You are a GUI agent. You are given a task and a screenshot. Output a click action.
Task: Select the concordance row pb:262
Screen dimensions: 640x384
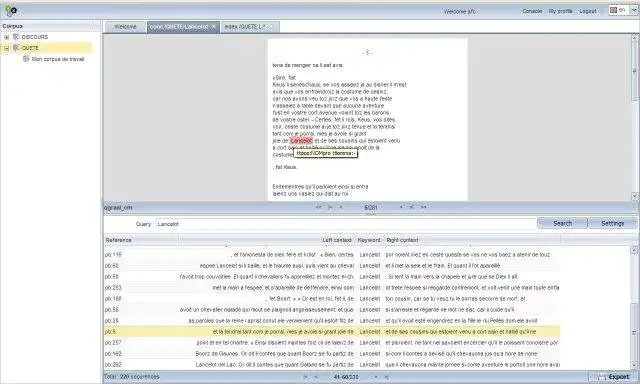pyautogui.click(x=332, y=365)
